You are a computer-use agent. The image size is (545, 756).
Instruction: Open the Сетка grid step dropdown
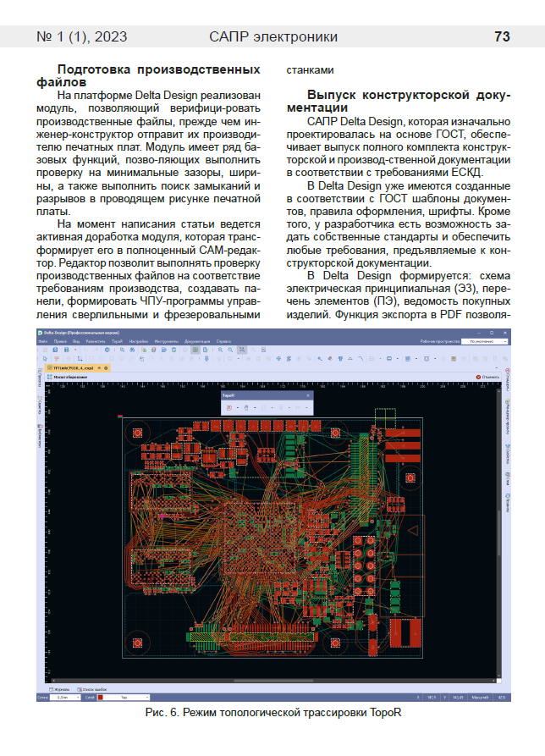tap(65, 698)
